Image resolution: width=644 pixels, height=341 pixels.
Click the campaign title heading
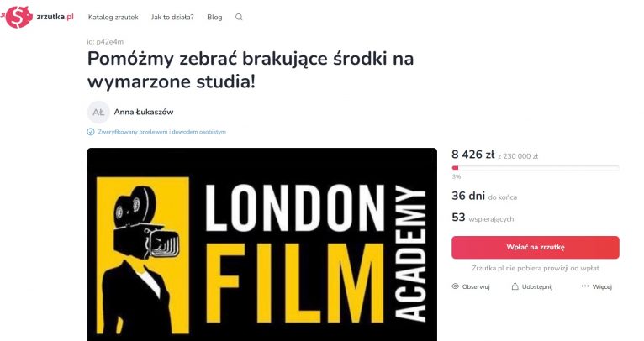(x=251, y=71)
